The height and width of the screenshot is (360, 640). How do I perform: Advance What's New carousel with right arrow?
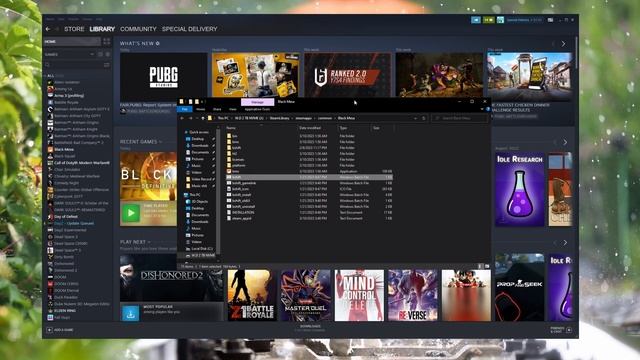pyautogui.click(x=564, y=44)
